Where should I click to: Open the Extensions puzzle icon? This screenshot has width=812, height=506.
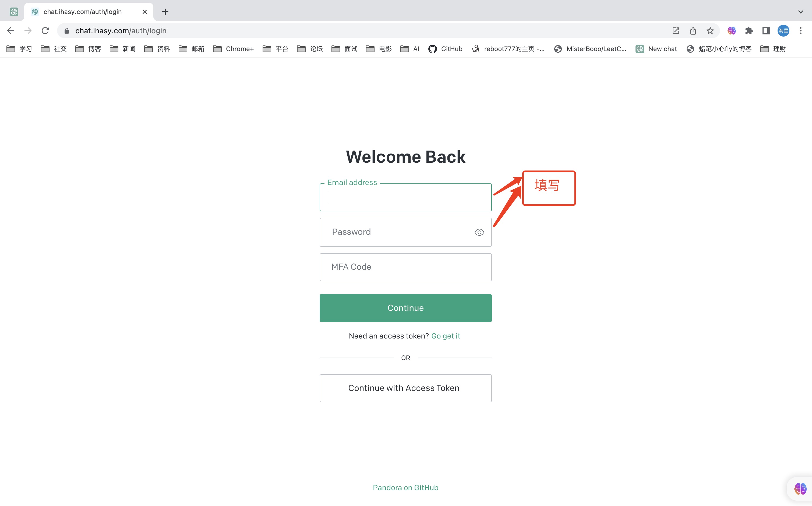[x=749, y=31]
